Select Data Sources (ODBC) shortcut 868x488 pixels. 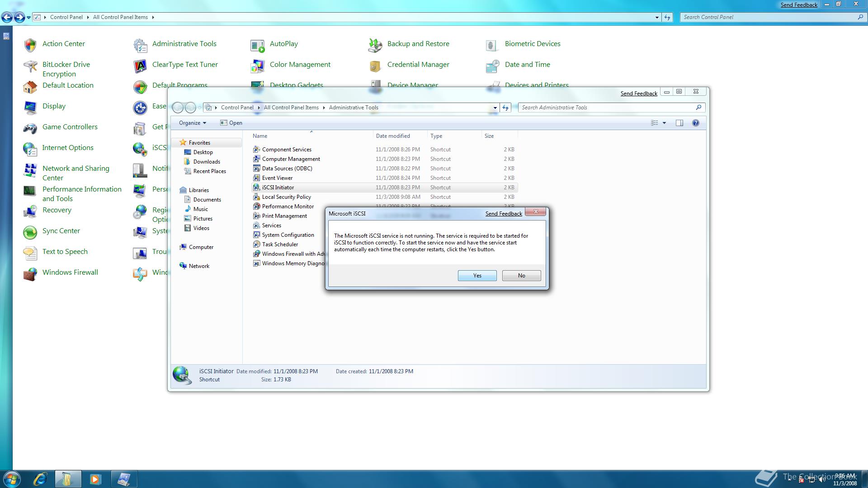(287, 169)
